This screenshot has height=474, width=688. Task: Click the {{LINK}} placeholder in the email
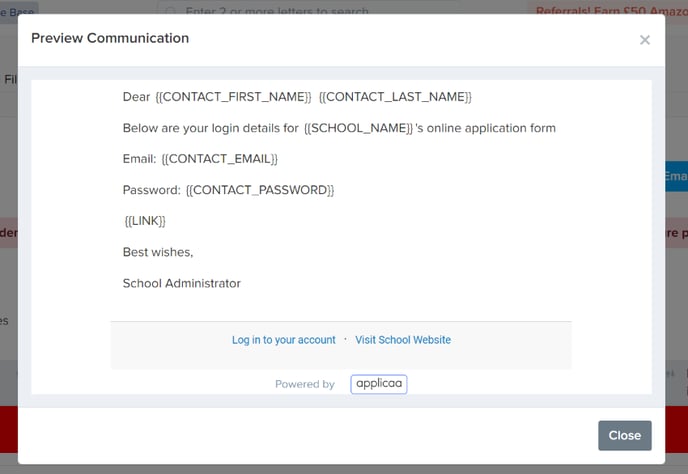point(145,221)
